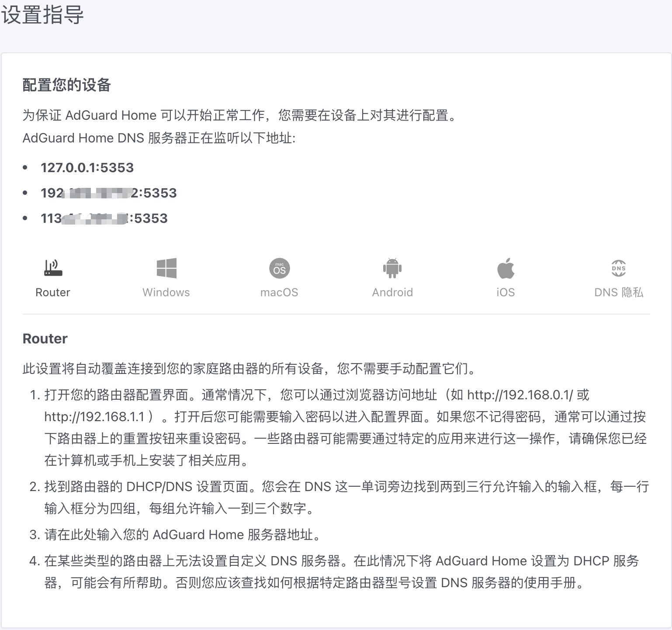672x630 pixels.
Task: Switch to the macOS tab label
Action: 279,292
